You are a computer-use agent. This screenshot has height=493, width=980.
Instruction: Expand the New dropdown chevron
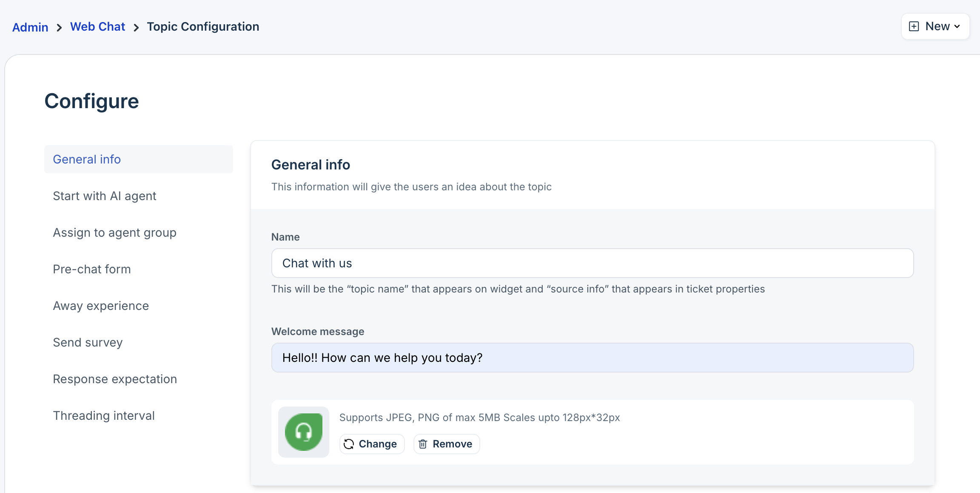pos(957,26)
